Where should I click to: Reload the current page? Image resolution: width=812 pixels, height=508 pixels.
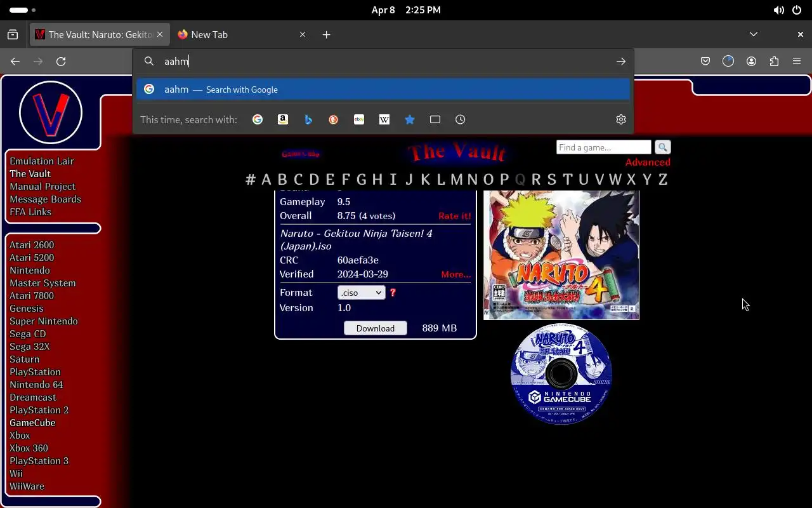coord(61,61)
